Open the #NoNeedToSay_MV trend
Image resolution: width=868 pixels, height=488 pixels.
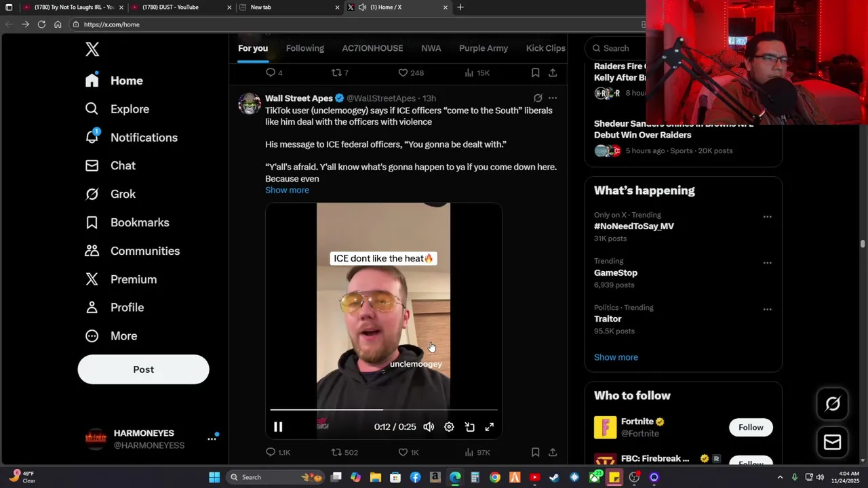point(634,226)
